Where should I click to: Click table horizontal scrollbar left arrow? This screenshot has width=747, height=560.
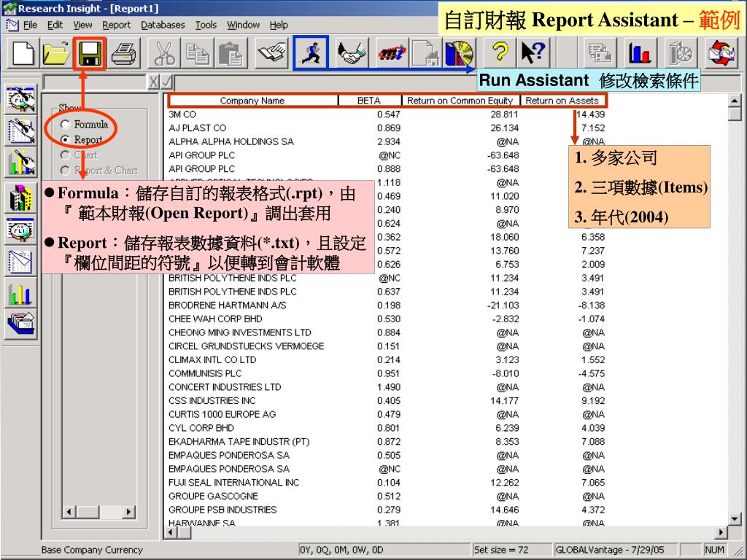172,532
